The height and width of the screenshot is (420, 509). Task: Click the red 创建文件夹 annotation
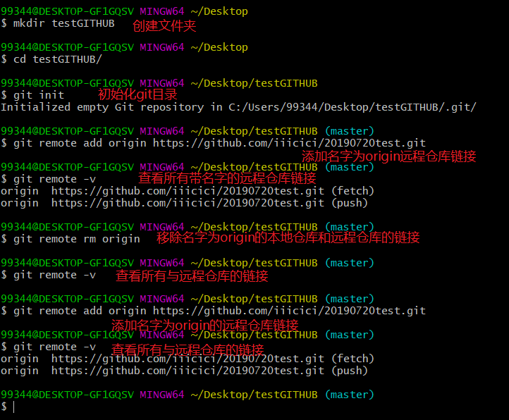pos(164,26)
